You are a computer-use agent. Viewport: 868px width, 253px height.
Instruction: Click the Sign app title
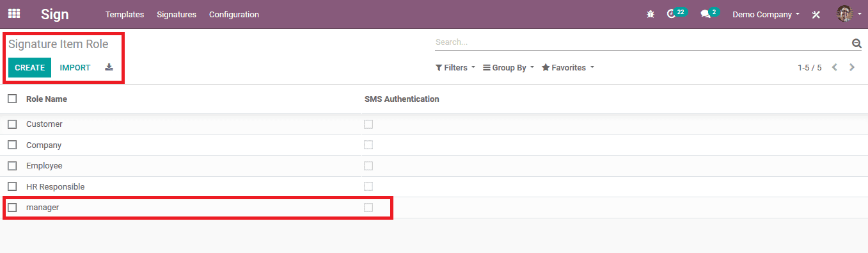pos(55,14)
